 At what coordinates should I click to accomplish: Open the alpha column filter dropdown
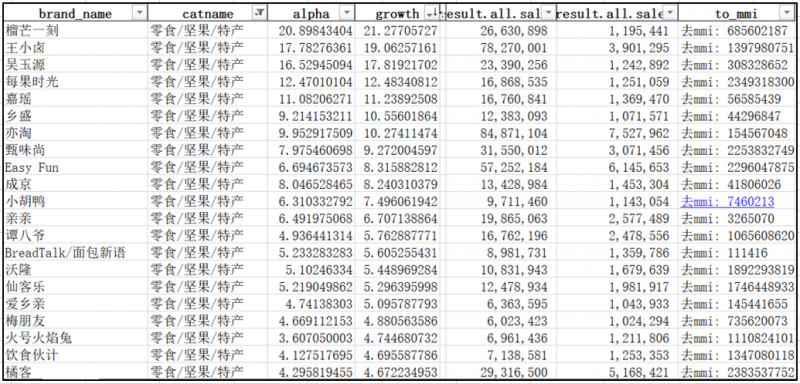(x=346, y=14)
